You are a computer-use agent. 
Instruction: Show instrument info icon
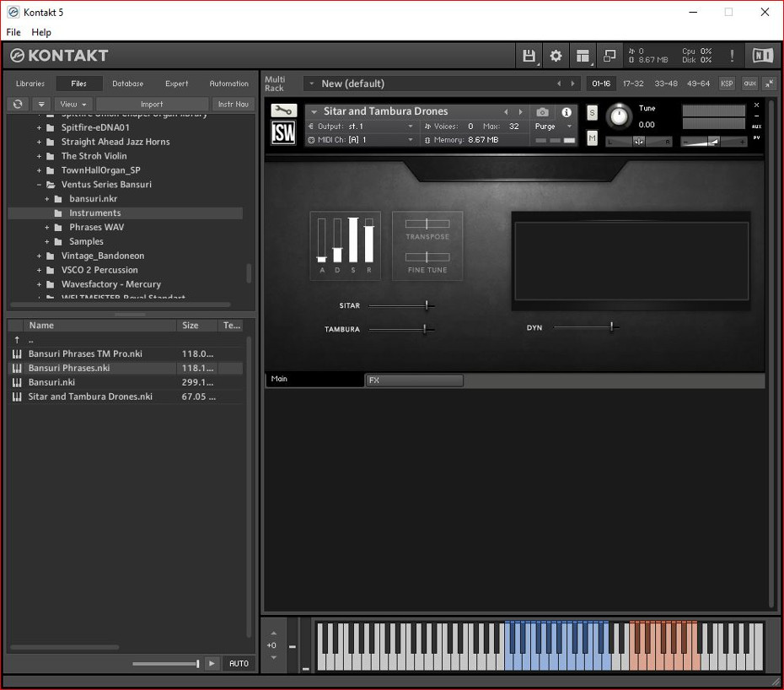click(x=566, y=111)
